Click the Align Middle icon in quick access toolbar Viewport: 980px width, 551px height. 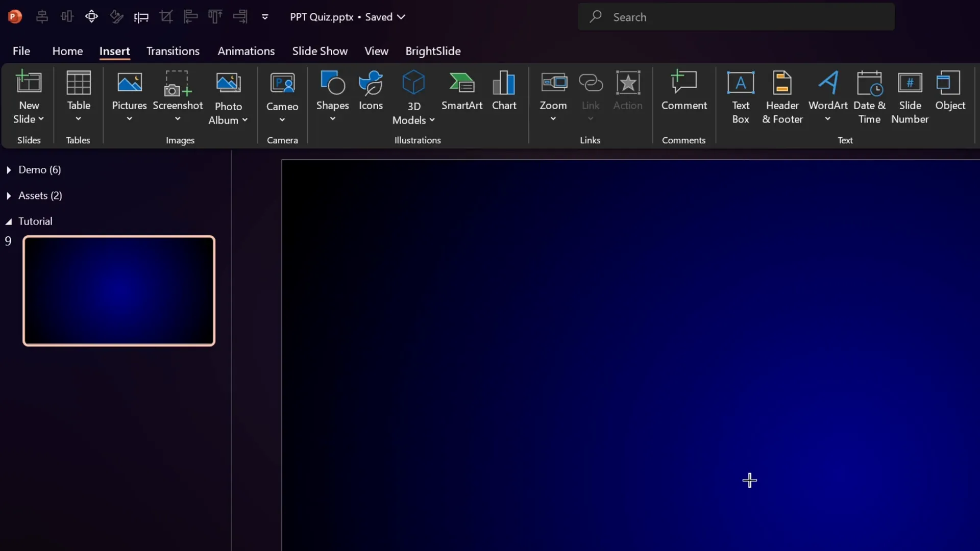[x=67, y=17]
